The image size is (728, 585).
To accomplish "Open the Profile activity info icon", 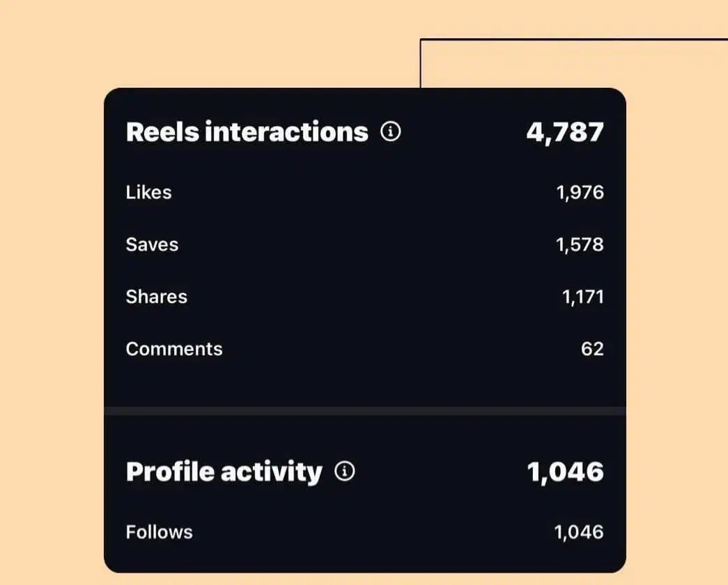I will (345, 471).
